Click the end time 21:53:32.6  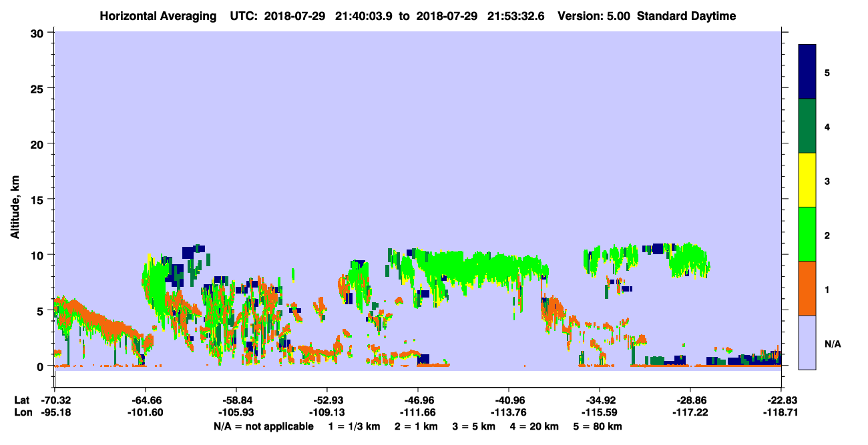point(514,16)
